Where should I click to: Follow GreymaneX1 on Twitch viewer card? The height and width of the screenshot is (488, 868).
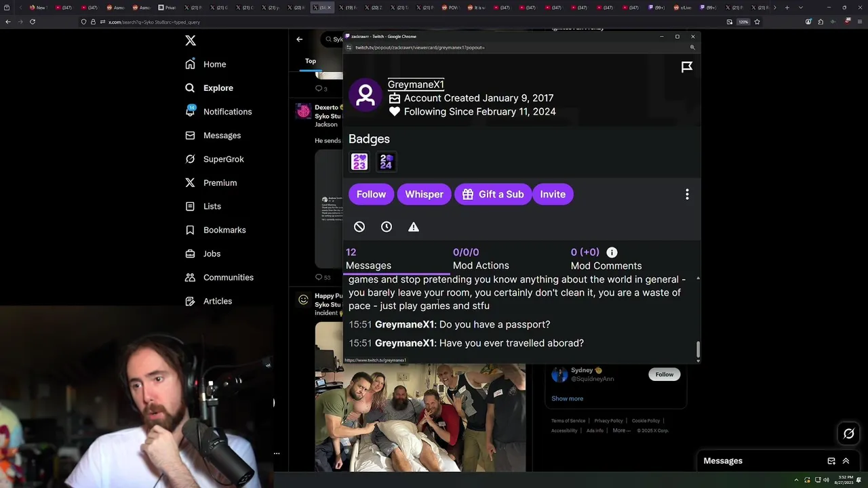pos(371,195)
